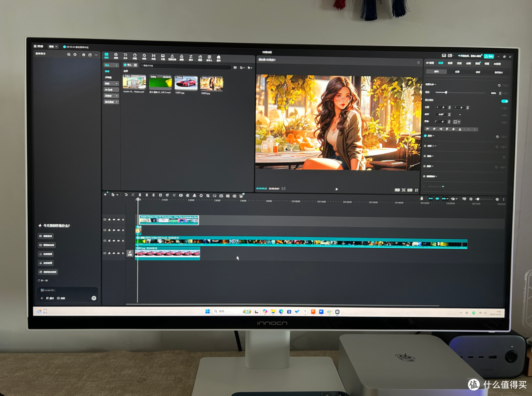
Task: Open the Audio tab in the top media toolbar
Action: 116,56
